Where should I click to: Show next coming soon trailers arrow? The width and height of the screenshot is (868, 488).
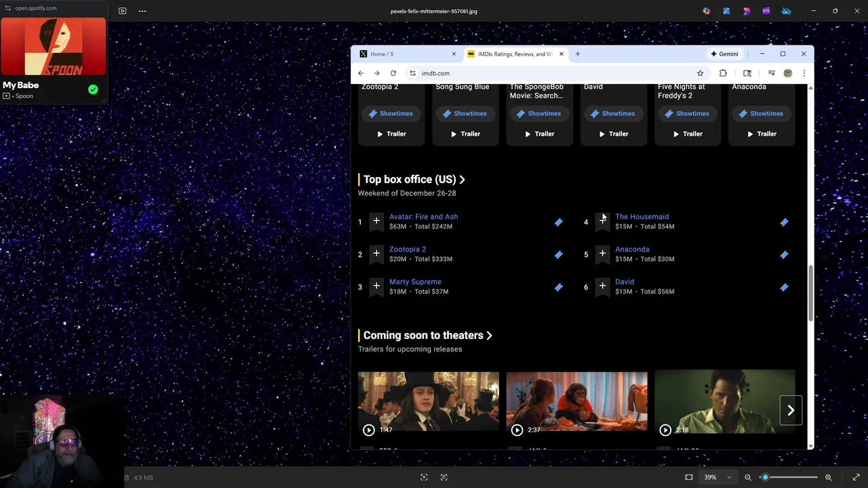[791, 410]
